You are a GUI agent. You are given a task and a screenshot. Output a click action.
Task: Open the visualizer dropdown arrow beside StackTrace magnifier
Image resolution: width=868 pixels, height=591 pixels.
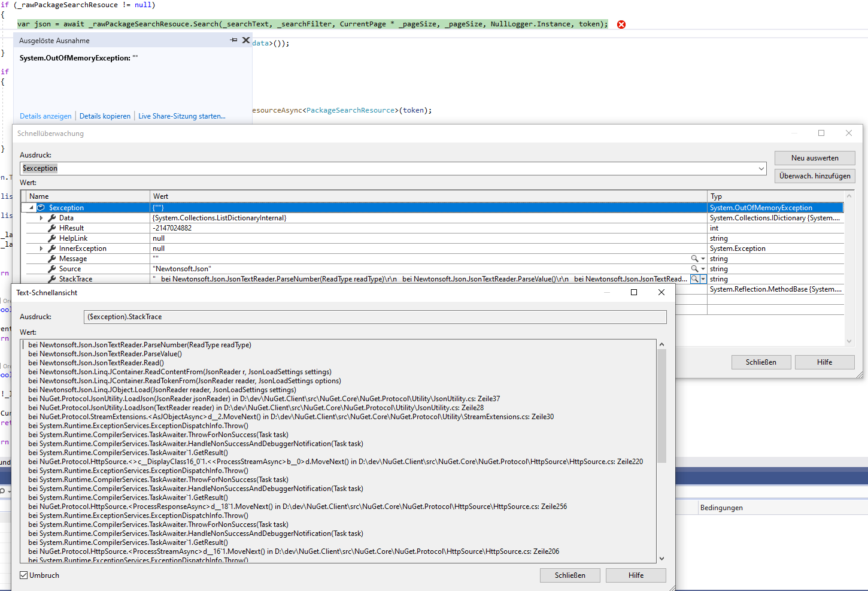[x=702, y=278]
